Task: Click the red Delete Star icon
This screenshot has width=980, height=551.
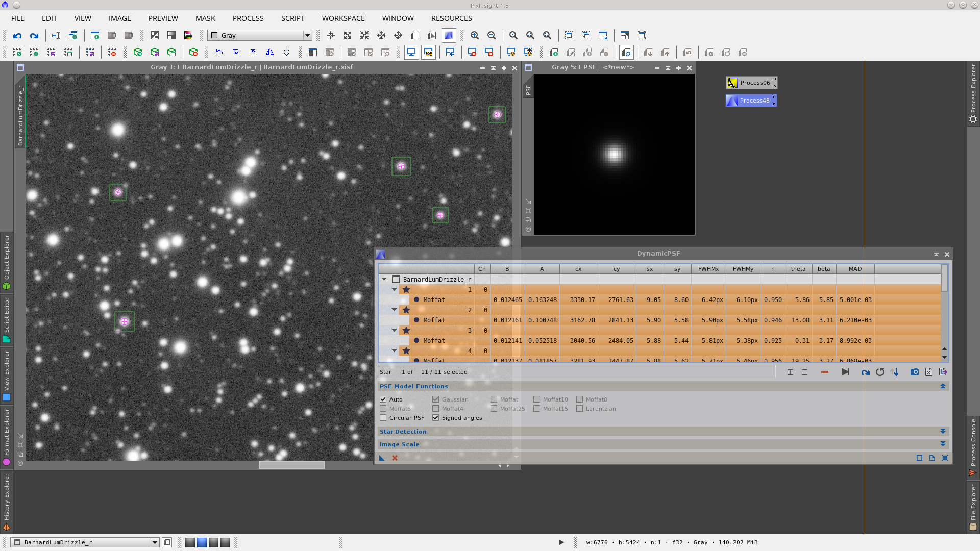Action: [824, 372]
